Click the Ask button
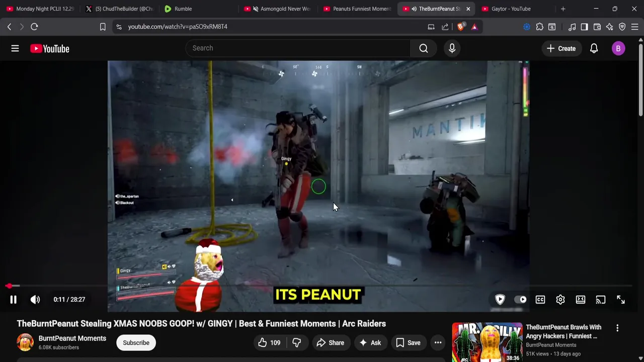Screen dimensions: 644x362 coord(370,343)
